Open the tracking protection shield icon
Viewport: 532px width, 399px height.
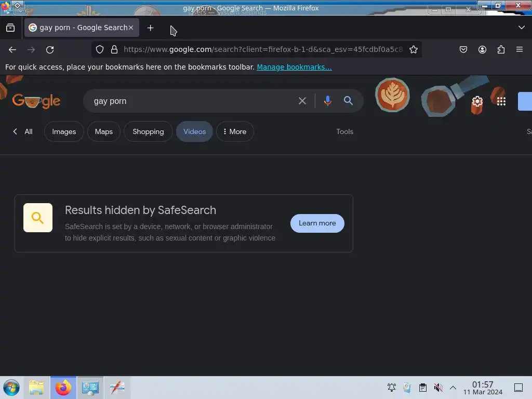(100, 49)
